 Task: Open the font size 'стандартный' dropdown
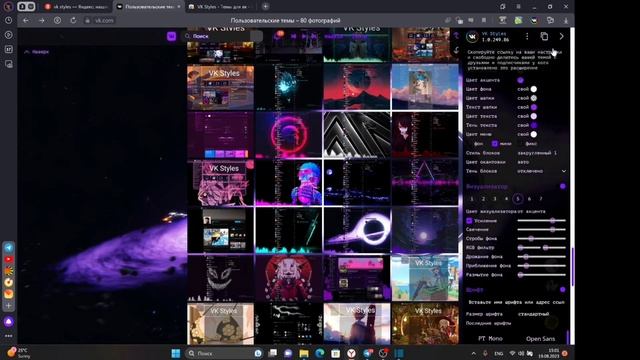pos(533,314)
